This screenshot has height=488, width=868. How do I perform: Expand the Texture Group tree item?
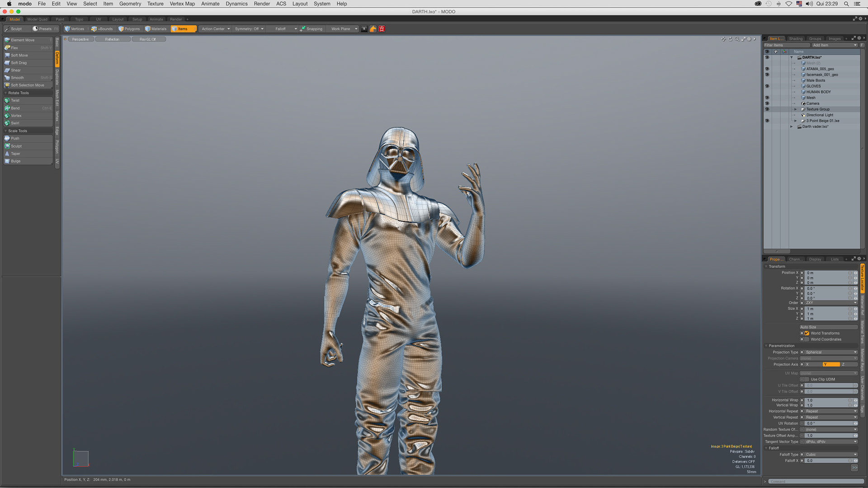pyautogui.click(x=796, y=109)
